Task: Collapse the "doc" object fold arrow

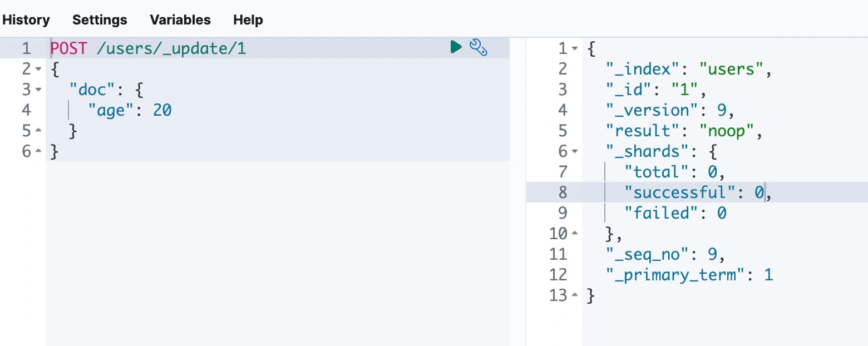Action: point(38,90)
